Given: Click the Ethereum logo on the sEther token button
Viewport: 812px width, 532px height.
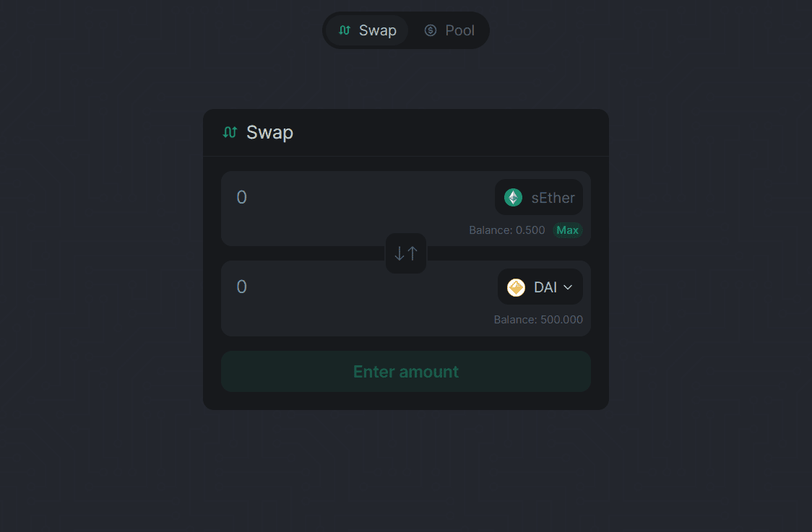Looking at the screenshot, I should coord(512,197).
